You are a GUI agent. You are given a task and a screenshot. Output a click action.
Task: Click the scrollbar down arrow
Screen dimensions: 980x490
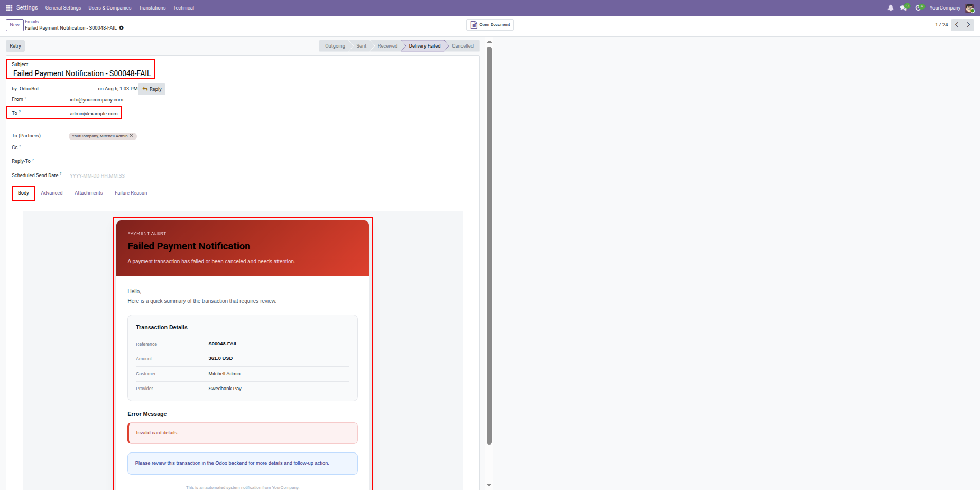coord(489,485)
